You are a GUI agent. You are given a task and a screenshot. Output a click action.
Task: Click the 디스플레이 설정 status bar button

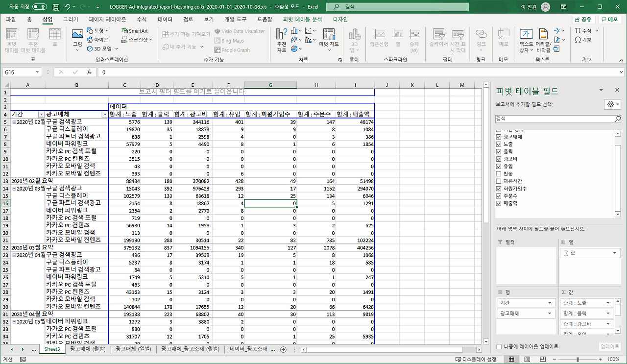[475, 359]
